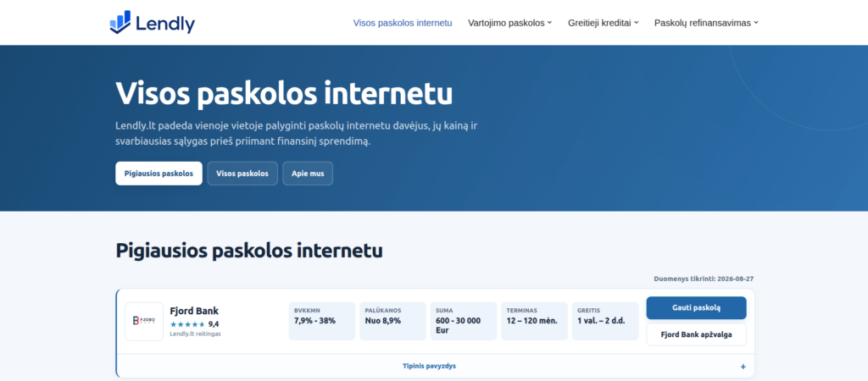Click the Visos paskolos hero button

coord(242,173)
